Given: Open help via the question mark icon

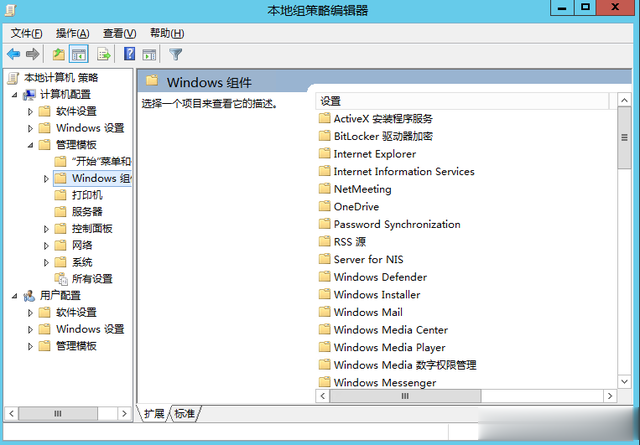Looking at the screenshot, I should point(129,54).
